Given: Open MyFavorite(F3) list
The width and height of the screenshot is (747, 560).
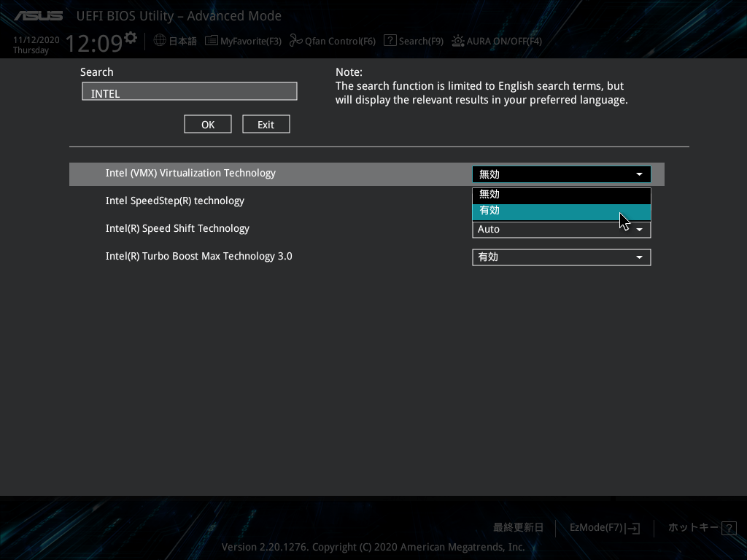Looking at the screenshot, I should click(243, 41).
